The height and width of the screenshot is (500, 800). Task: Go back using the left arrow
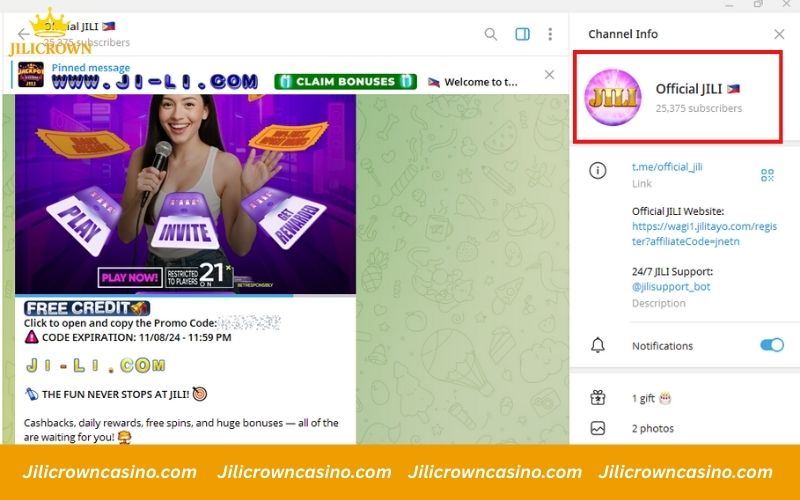click(23, 34)
